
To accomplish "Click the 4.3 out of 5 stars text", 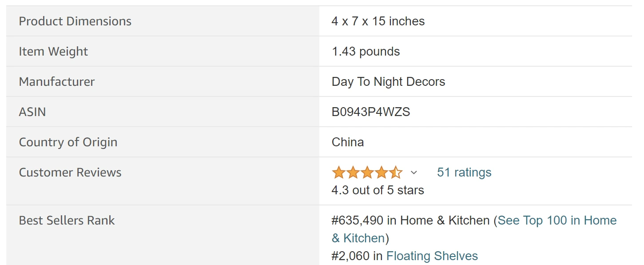I will (378, 190).
